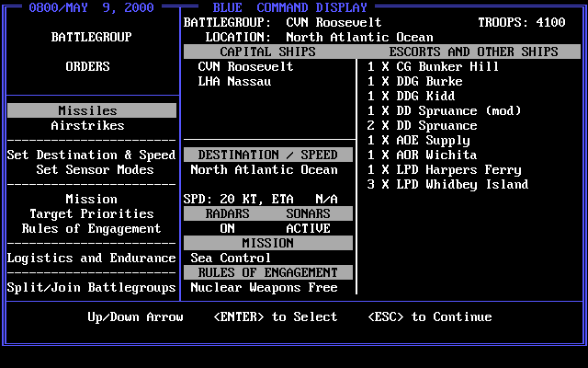Select the LPD Harpers Ferry row
588x368 pixels.
444,169
